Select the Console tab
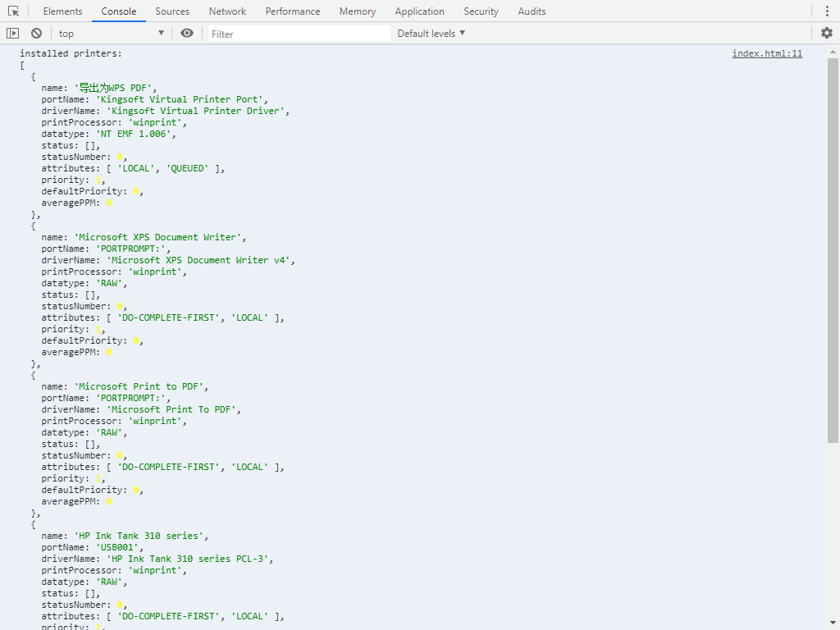 click(118, 11)
